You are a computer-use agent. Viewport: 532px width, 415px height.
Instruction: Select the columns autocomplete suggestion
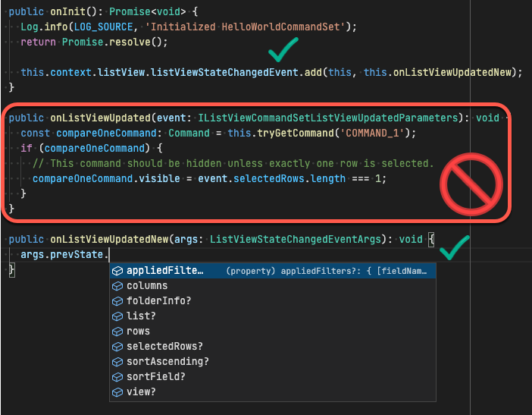tap(273, 286)
